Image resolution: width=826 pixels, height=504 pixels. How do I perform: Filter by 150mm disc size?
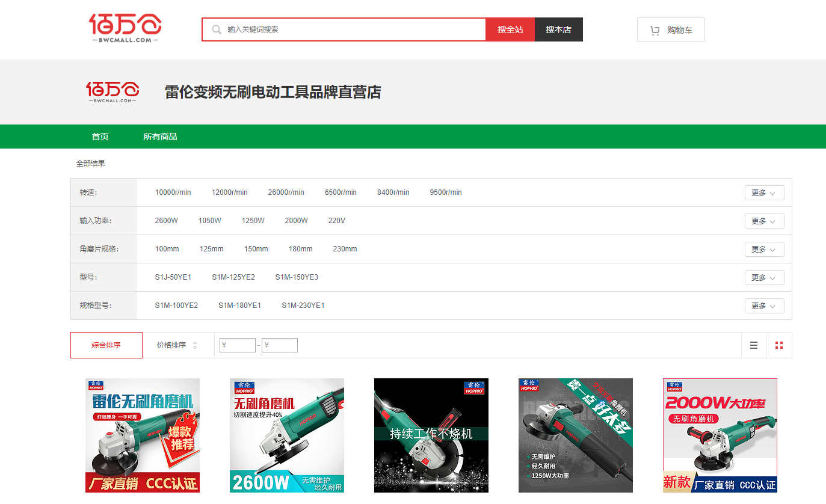[x=256, y=249]
